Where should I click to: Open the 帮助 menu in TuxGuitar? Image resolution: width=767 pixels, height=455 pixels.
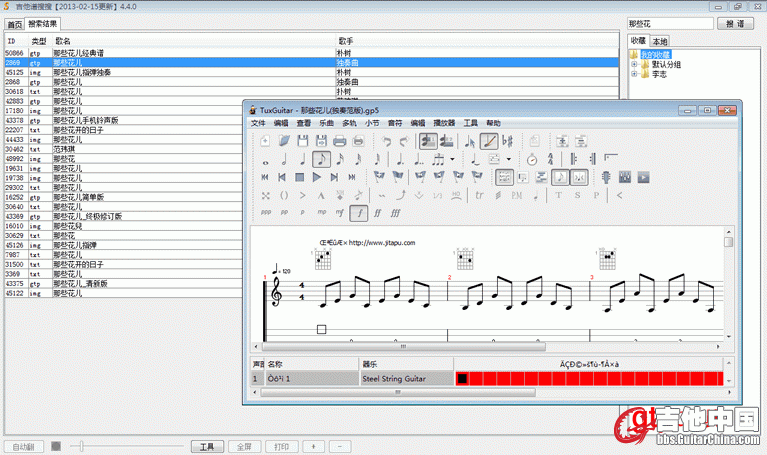(493, 123)
